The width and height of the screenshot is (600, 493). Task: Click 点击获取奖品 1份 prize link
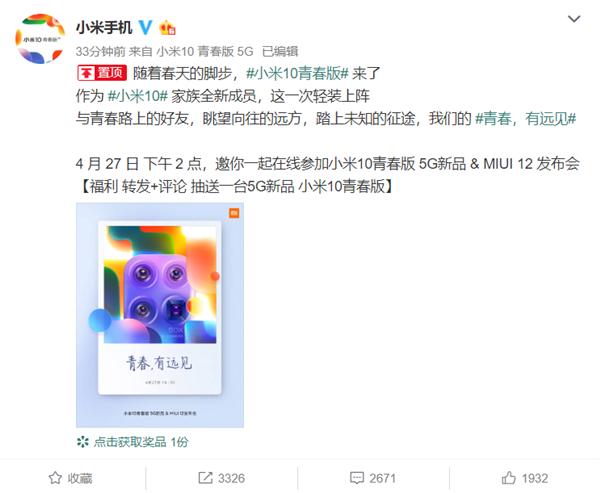pyautogui.click(x=141, y=442)
